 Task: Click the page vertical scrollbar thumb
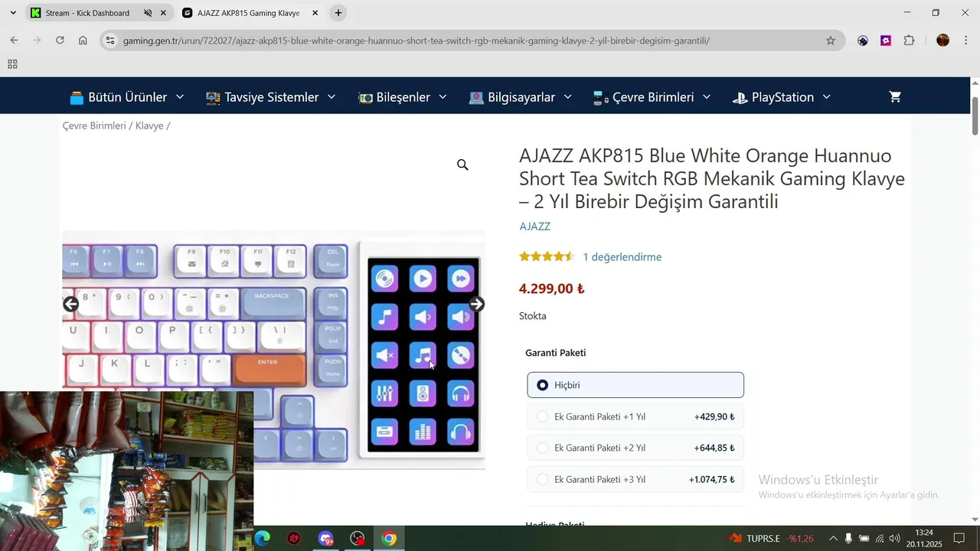click(x=975, y=116)
